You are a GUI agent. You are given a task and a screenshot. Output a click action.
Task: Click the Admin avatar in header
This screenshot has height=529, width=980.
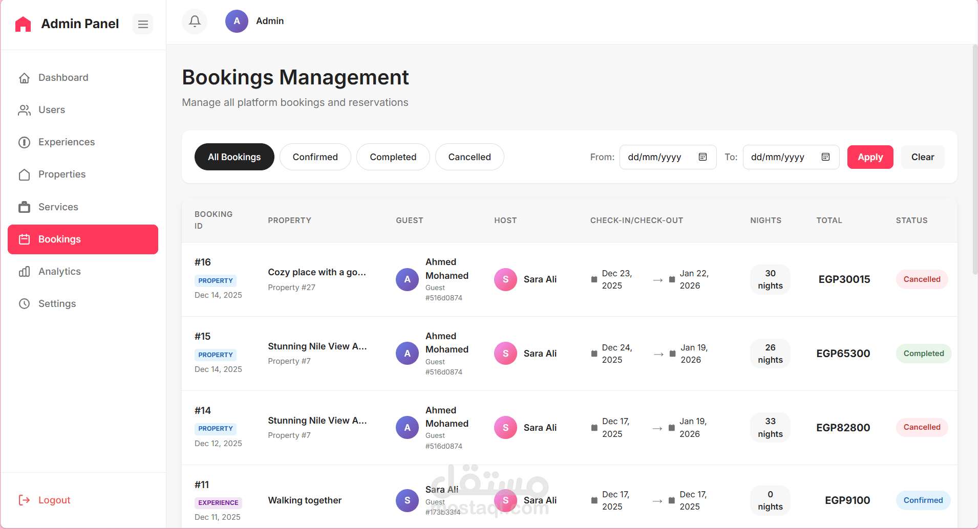(x=237, y=21)
